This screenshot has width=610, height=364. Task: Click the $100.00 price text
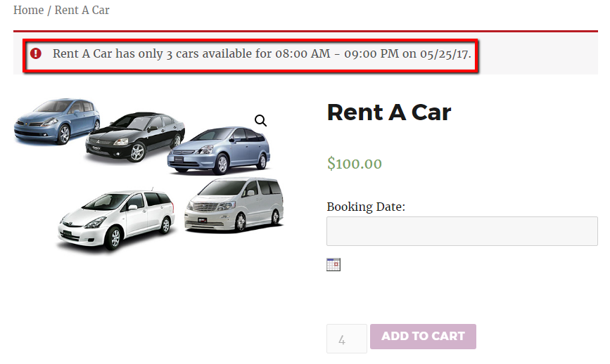point(354,164)
